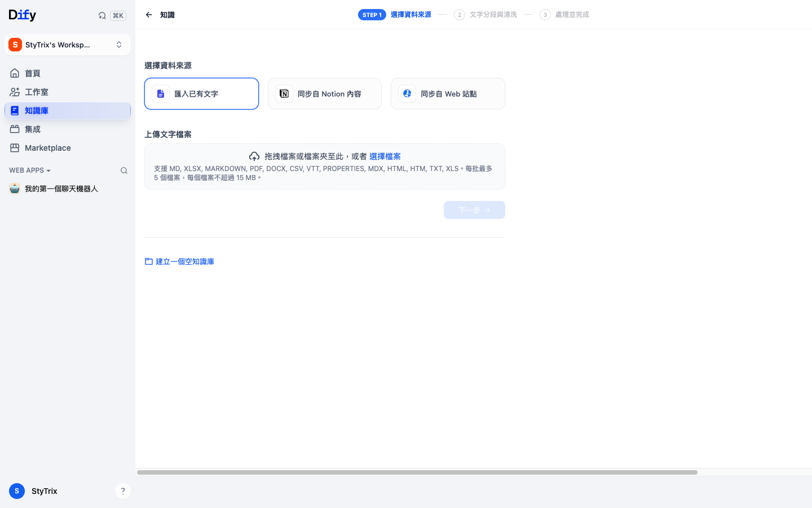The width and height of the screenshot is (812, 508).
Task: Click the Notion logo icon
Action: (x=284, y=94)
